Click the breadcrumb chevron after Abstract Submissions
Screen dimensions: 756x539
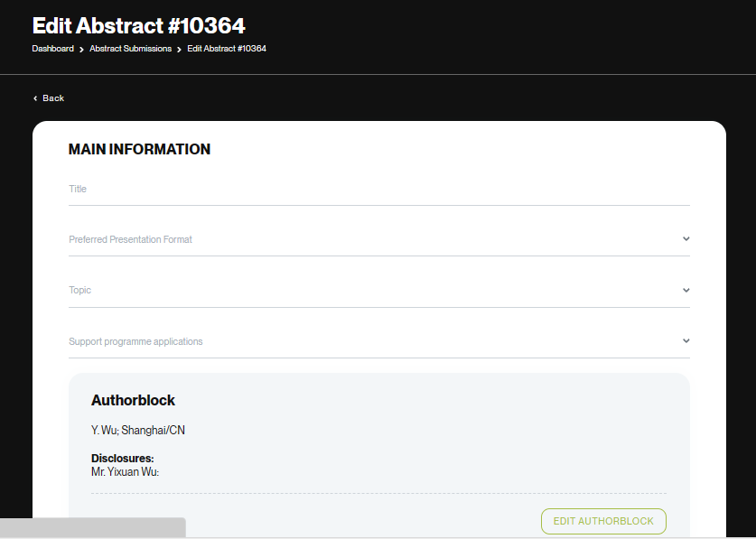[180, 49]
